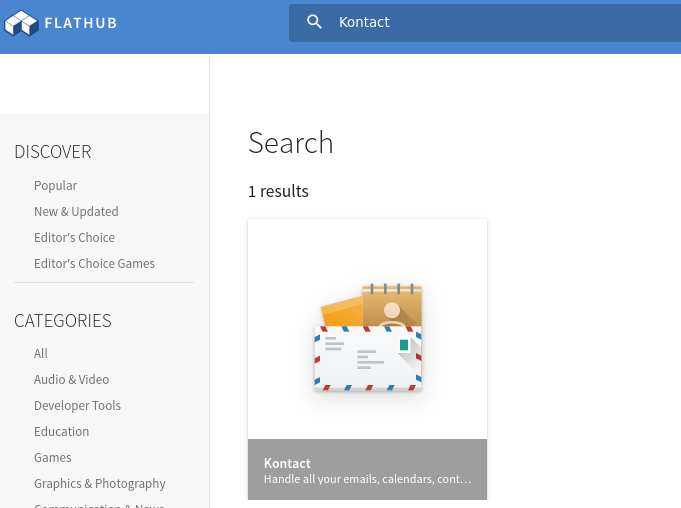The height and width of the screenshot is (508, 681).
Task: Click the Flathub cube logo
Action: (x=21, y=23)
